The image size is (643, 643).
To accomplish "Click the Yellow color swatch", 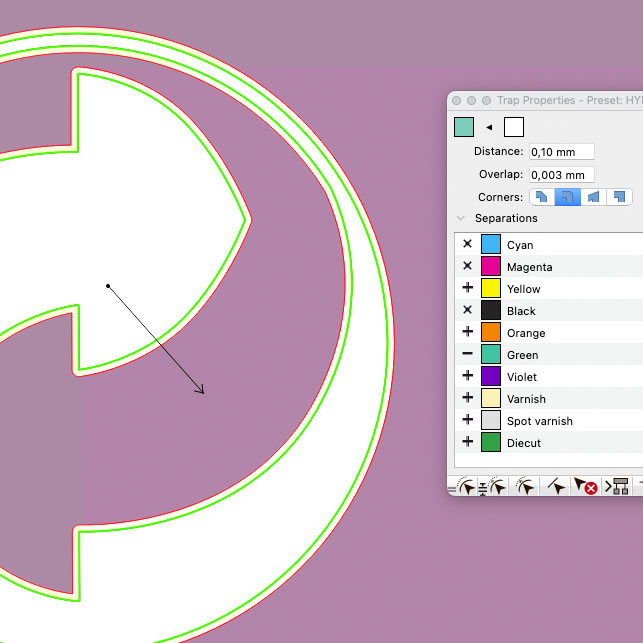I will click(x=491, y=288).
